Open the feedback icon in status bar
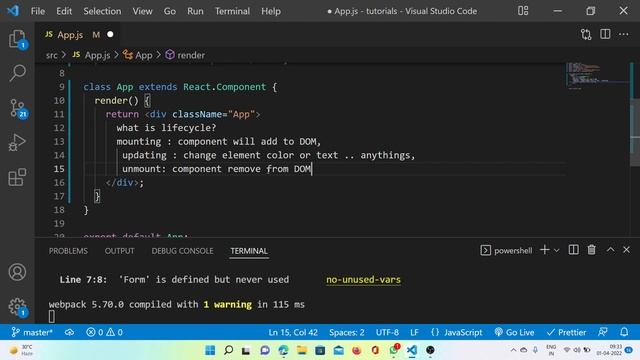 pyautogui.click(x=603, y=332)
